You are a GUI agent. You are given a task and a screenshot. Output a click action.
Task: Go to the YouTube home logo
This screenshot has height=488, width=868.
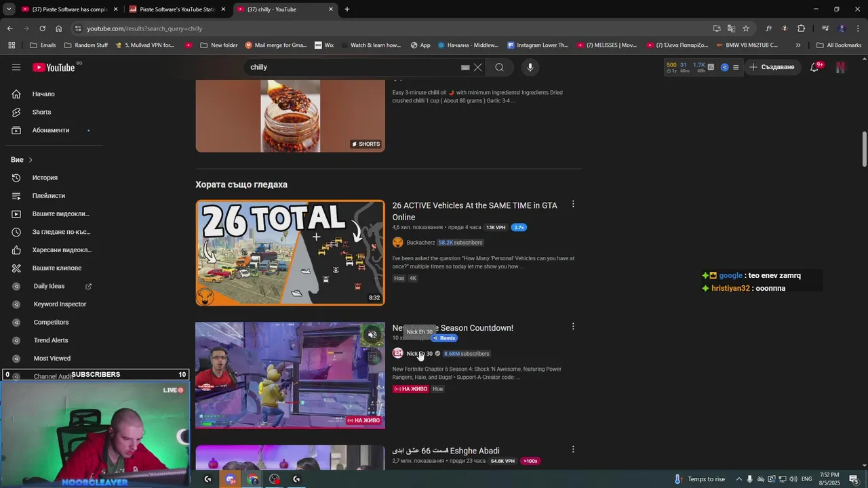click(54, 67)
